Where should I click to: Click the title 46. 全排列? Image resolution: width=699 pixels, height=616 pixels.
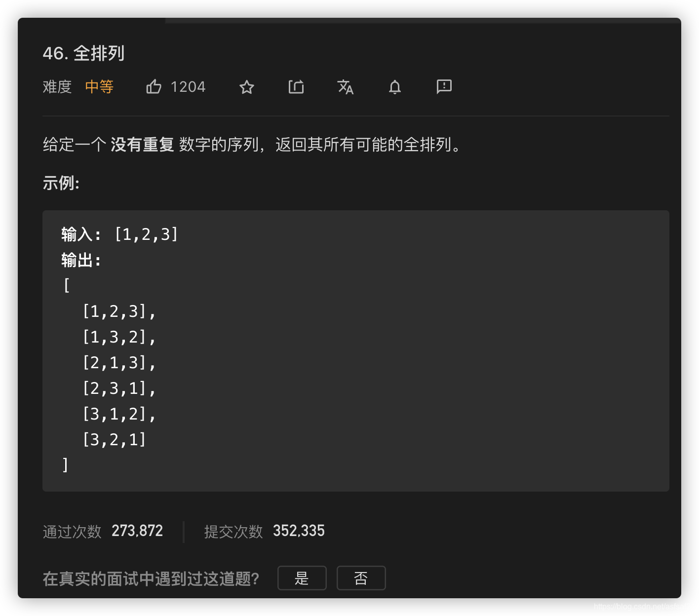(x=84, y=53)
